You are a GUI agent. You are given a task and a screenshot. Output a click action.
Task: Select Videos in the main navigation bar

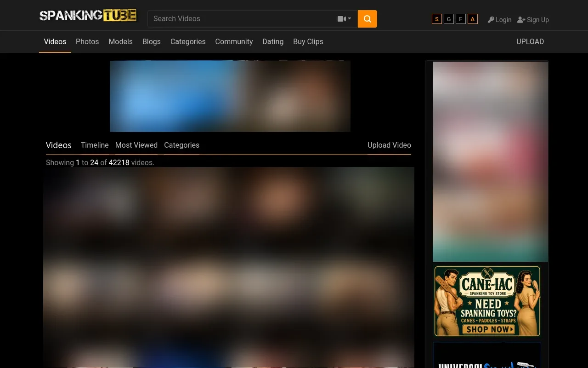55,41
